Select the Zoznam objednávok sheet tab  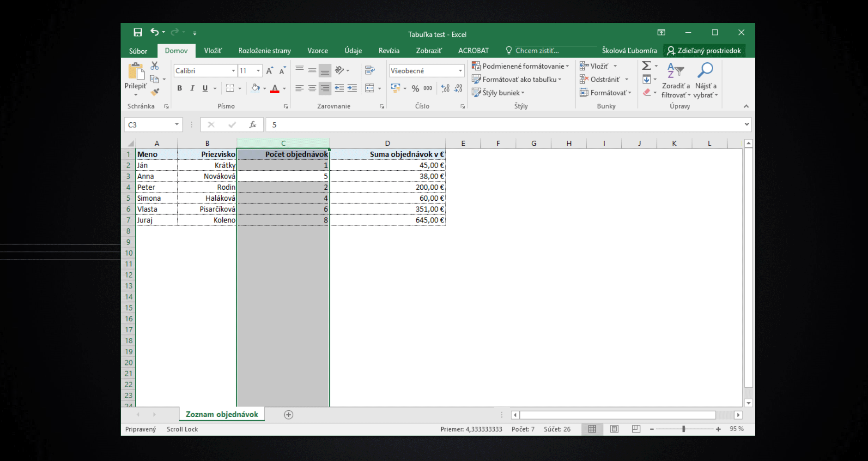pyautogui.click(x=222, y=414)
